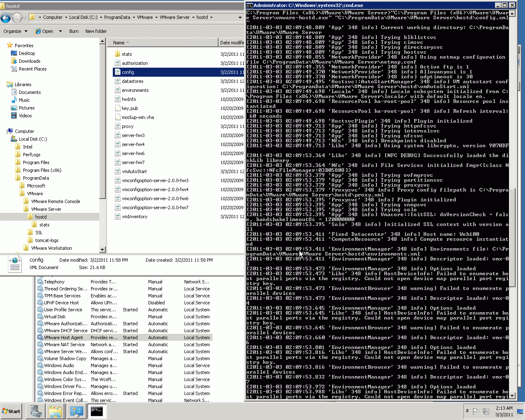Select the vmAutoStart file icon
Image resolution: width=525 pixels, height=420 pixels.
tap(117, 171)
